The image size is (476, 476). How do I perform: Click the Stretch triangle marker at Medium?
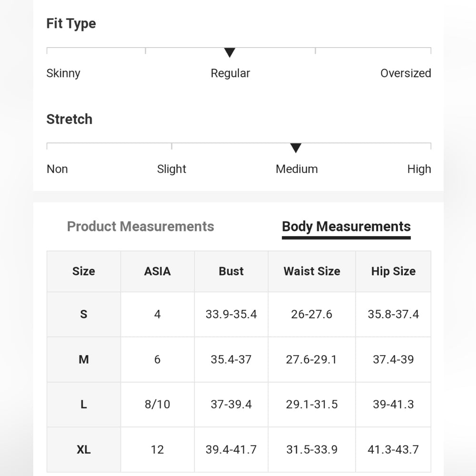pyautogui.click(x=296, y=148)
